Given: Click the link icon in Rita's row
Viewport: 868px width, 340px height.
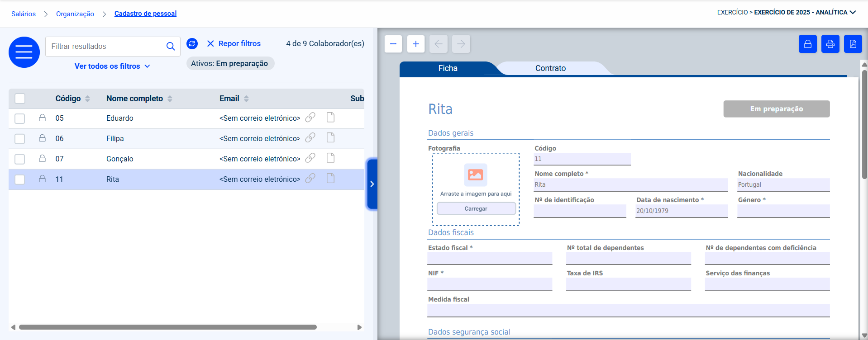Looking at the screenshot, I should [310, 179].
